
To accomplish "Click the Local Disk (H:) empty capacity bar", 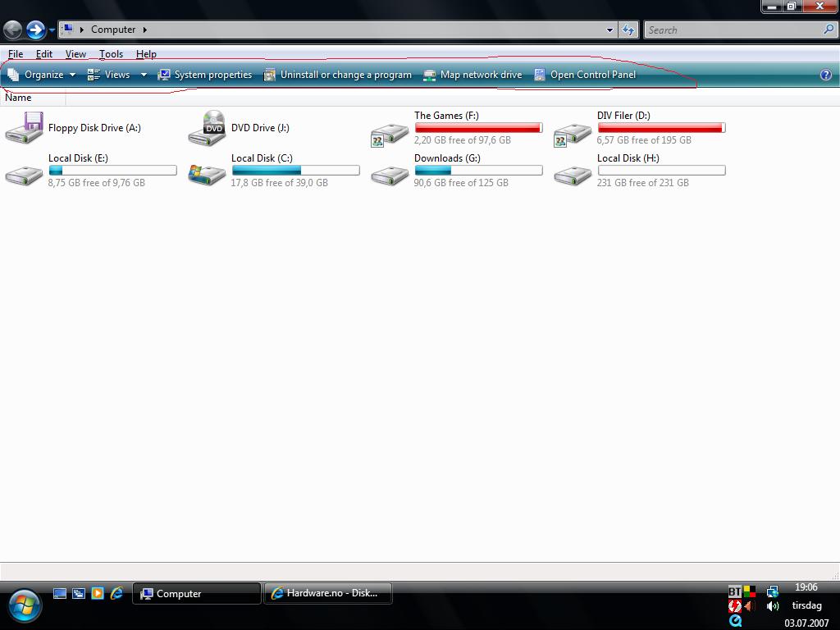I will 661,171.
